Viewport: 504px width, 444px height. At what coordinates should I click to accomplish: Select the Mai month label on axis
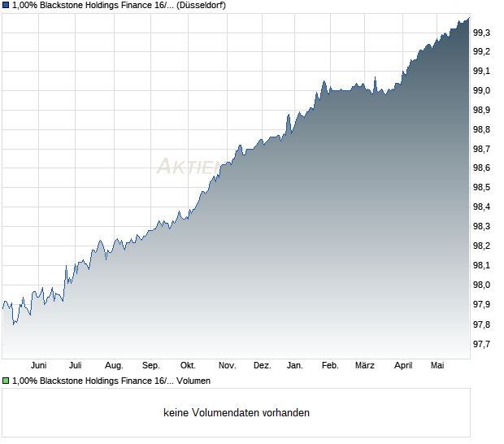click(437, 366)
